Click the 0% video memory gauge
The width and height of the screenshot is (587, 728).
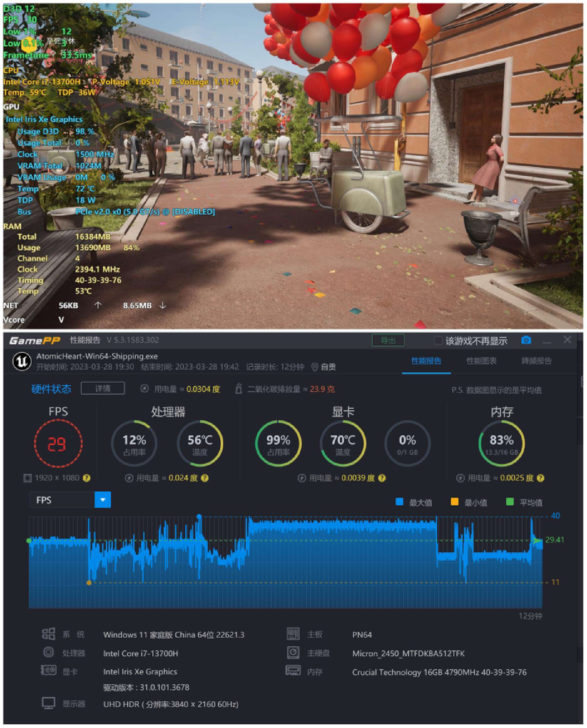coord(407,444)
